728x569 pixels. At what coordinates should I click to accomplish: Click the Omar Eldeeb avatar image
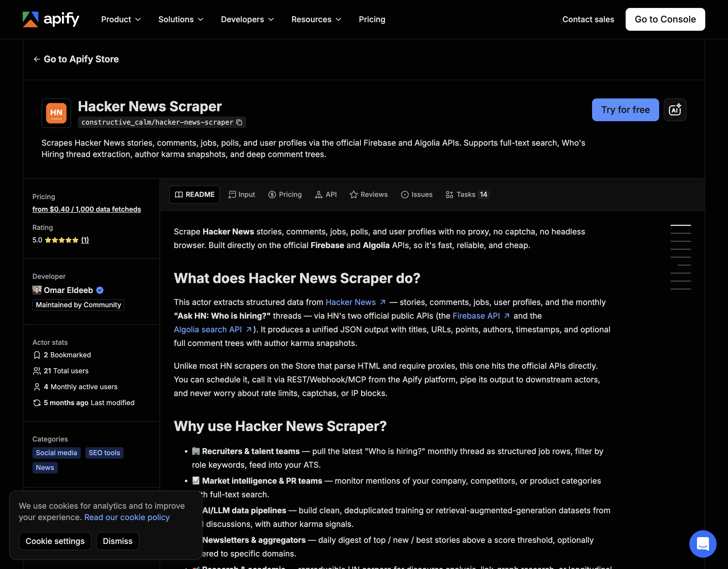37,290
